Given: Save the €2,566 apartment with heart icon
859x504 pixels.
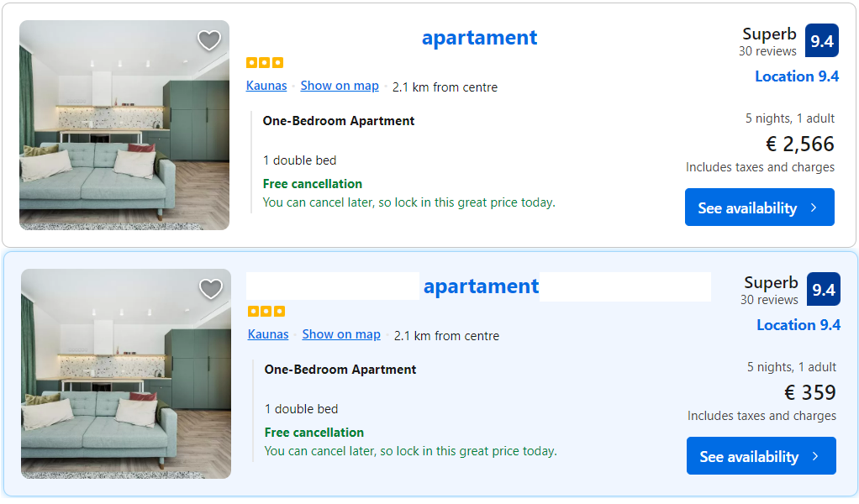Looking at the screenshot, I should pos(208,40).
